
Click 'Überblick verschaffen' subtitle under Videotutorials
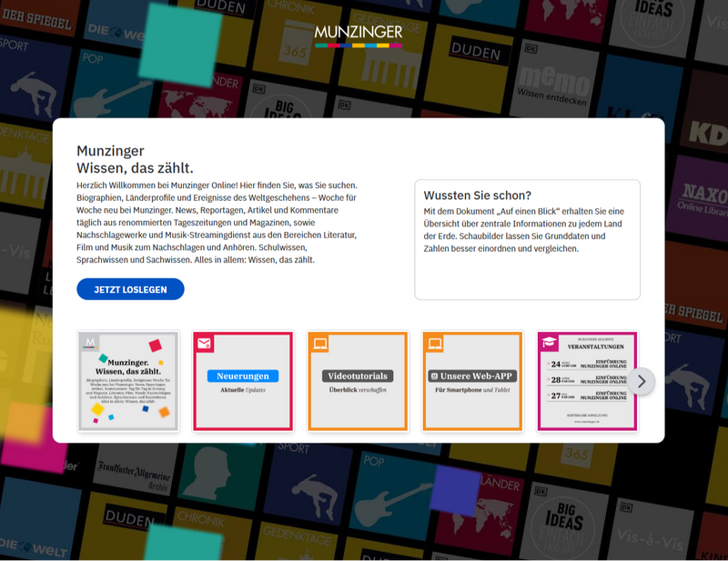click(358, 390)
